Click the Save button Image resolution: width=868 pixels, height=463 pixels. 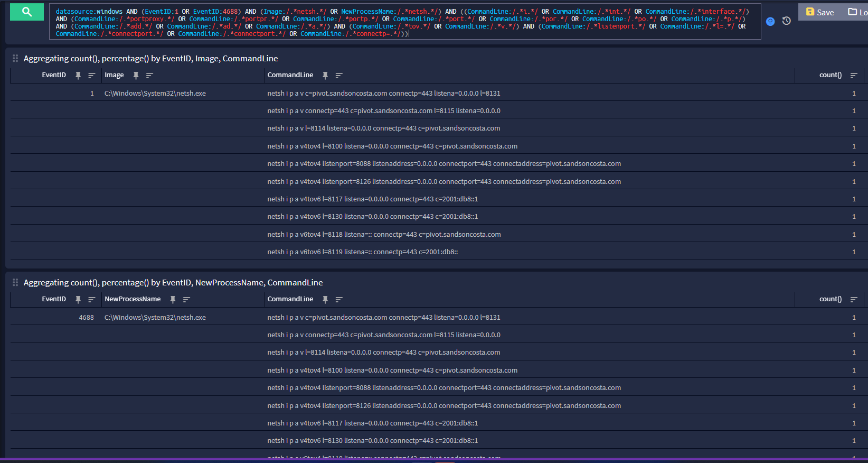[x=820, y=12]
